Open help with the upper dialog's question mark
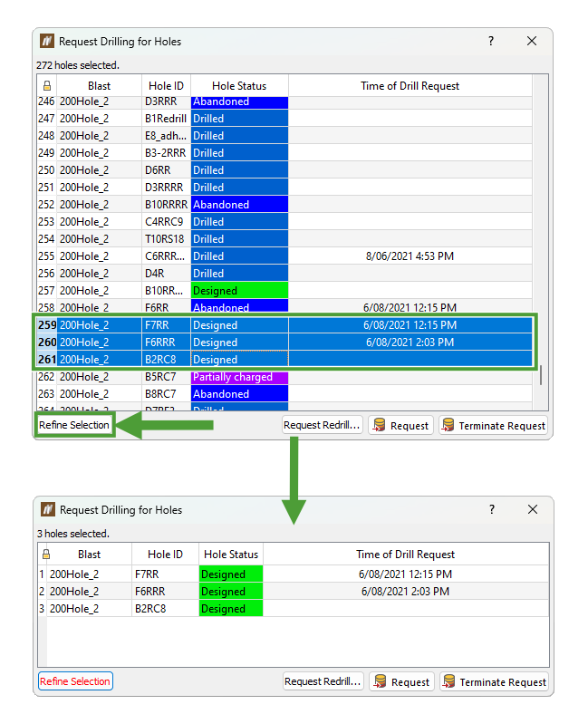 point(491,41)
